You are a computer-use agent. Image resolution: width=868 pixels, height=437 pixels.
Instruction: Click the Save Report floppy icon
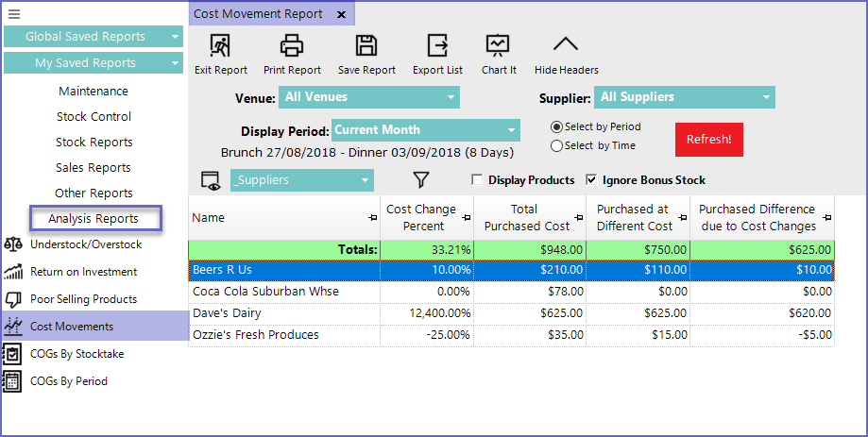(366, 45)
